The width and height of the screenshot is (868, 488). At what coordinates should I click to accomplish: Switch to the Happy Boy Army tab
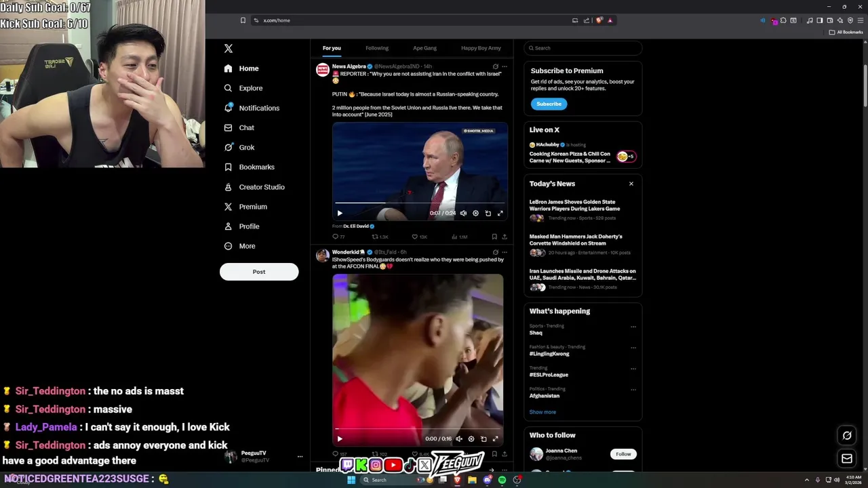[481, 48]
